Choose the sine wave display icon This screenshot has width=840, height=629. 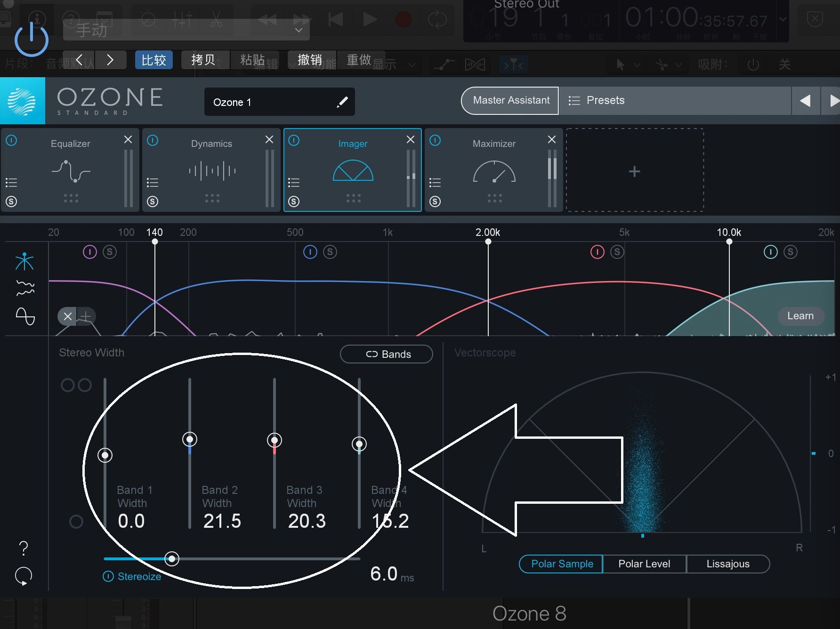[25, 316]
